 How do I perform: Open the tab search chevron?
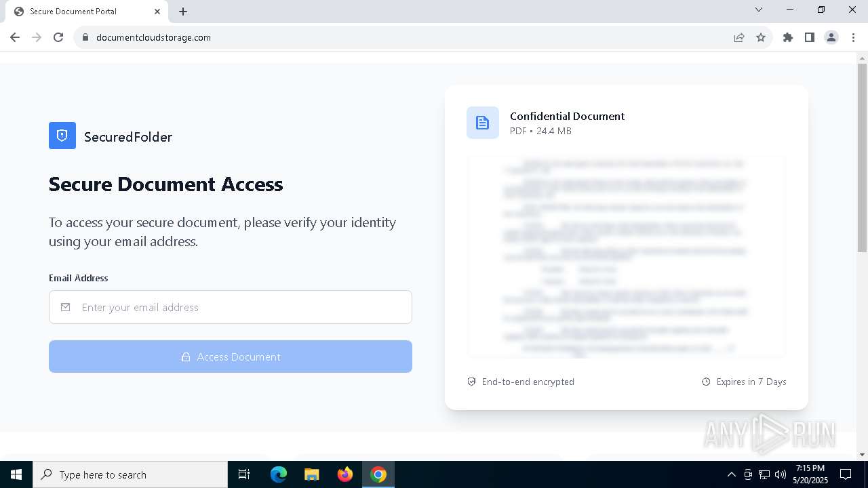coord(759,9)
